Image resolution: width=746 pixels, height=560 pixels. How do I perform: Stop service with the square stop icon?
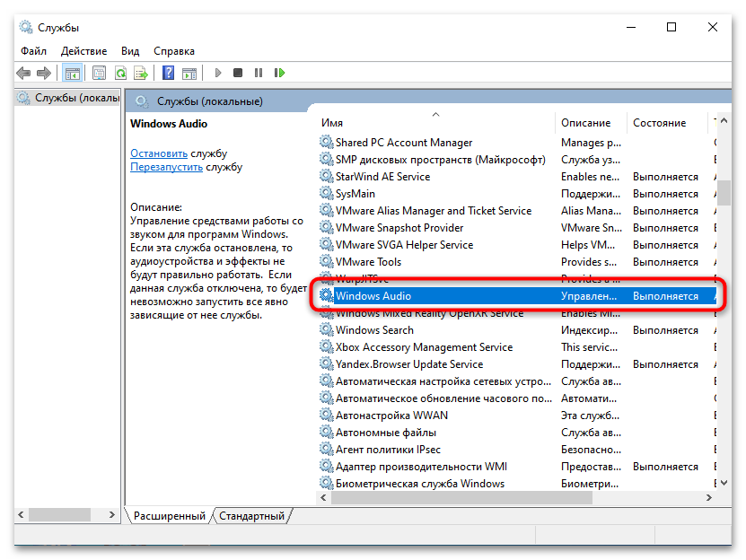[x=238, y=73]
